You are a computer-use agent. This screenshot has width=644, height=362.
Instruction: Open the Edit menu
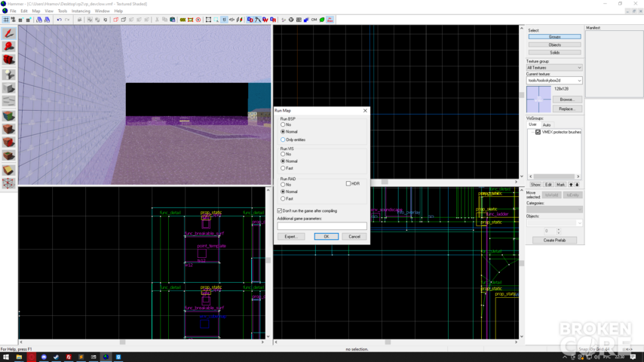click(x=24, y=11)
